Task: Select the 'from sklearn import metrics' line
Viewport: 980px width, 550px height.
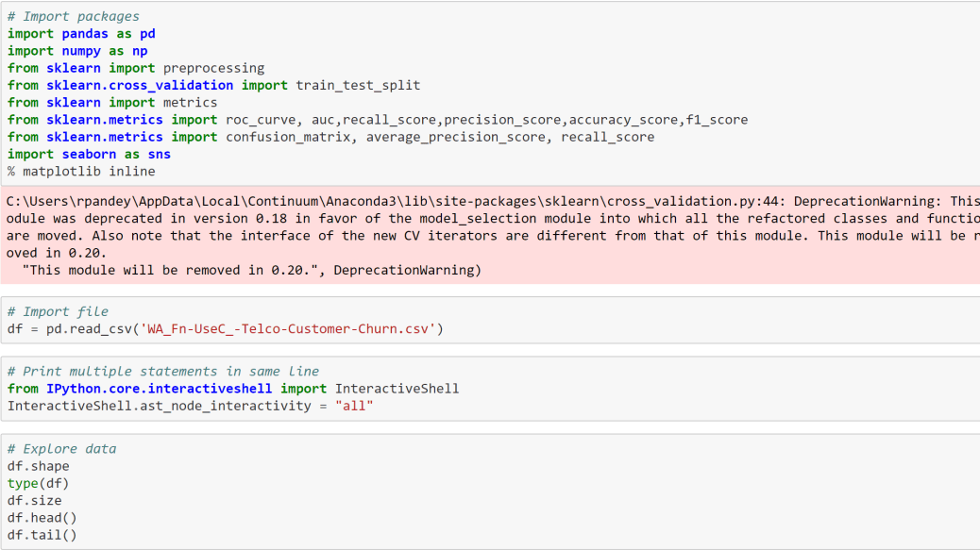Action: 112,103
